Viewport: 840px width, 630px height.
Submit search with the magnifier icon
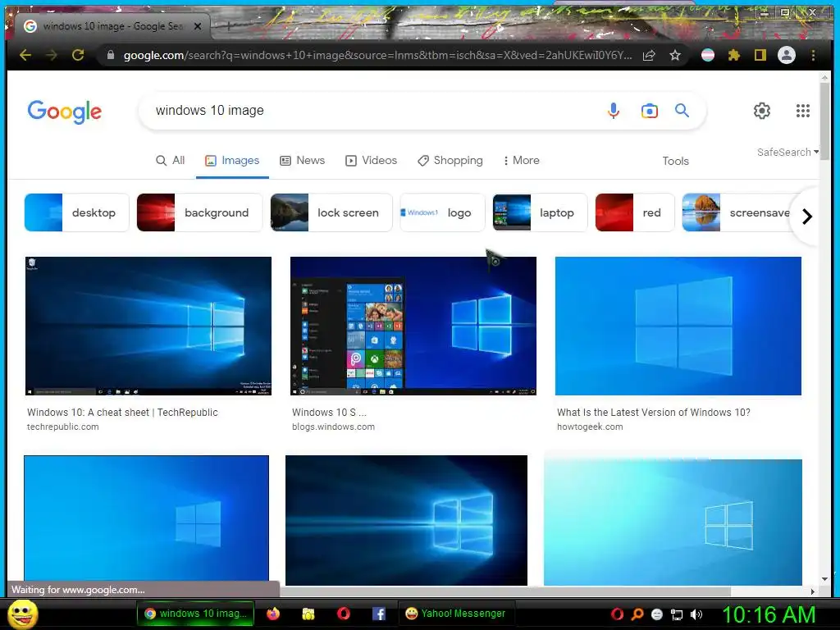682,111
